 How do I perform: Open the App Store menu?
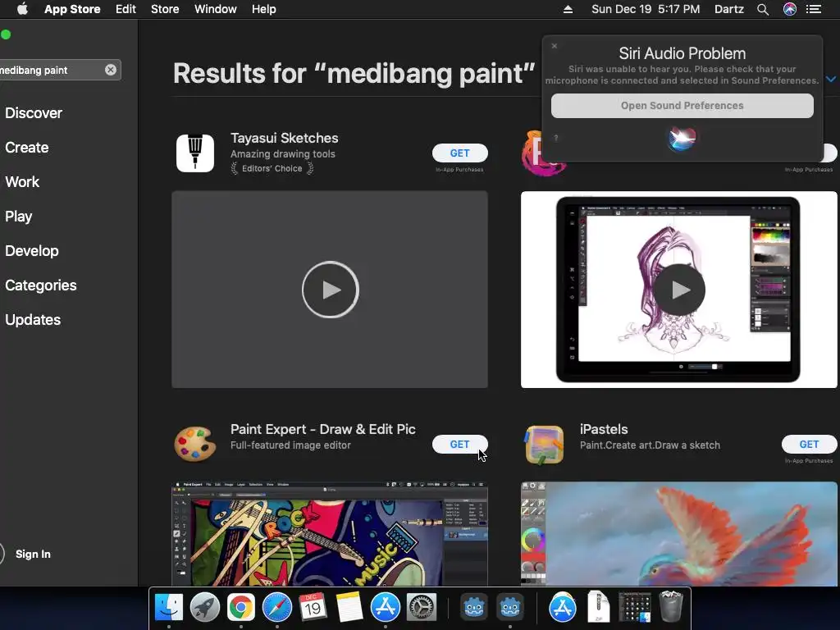pyautogui.click(x=72, y=9)
